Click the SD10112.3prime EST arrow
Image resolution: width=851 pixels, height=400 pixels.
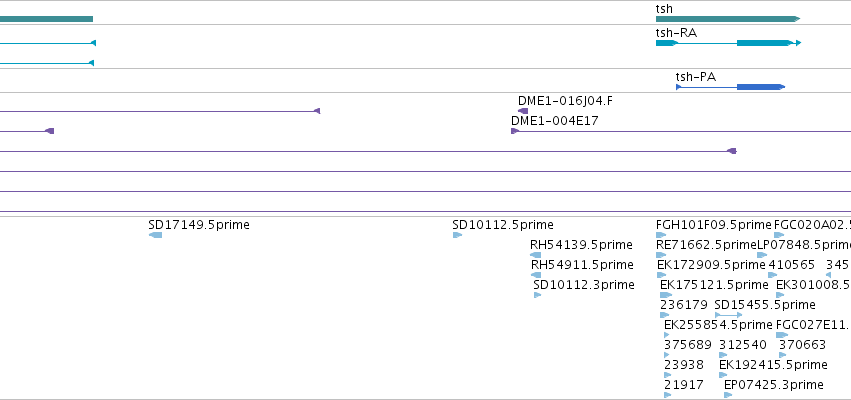(537, 295)
